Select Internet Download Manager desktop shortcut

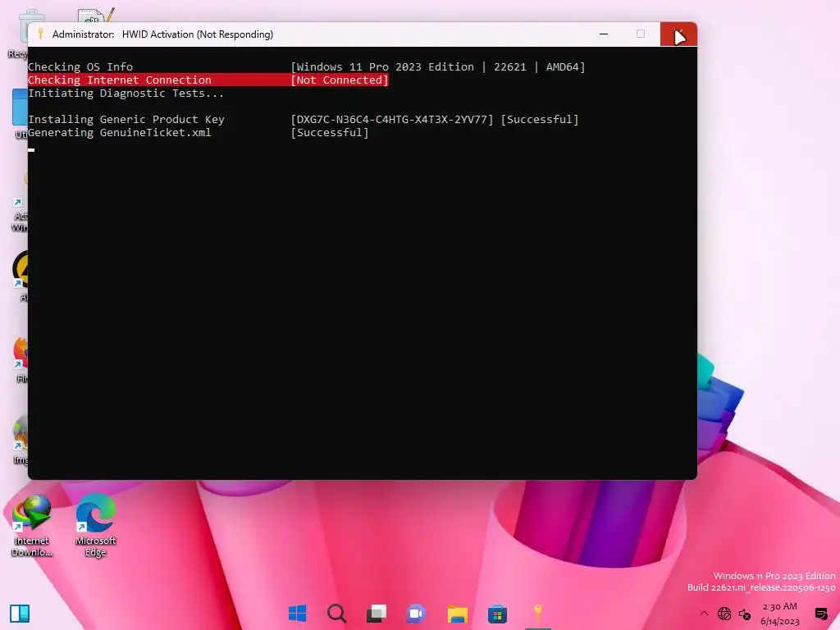point(32,526)
